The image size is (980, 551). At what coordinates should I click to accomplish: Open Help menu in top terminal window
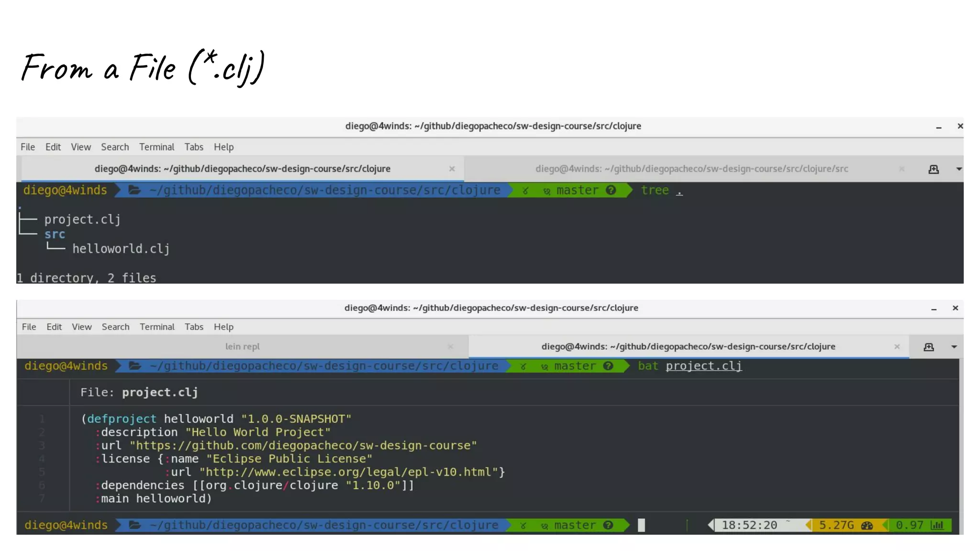point(223,147)
